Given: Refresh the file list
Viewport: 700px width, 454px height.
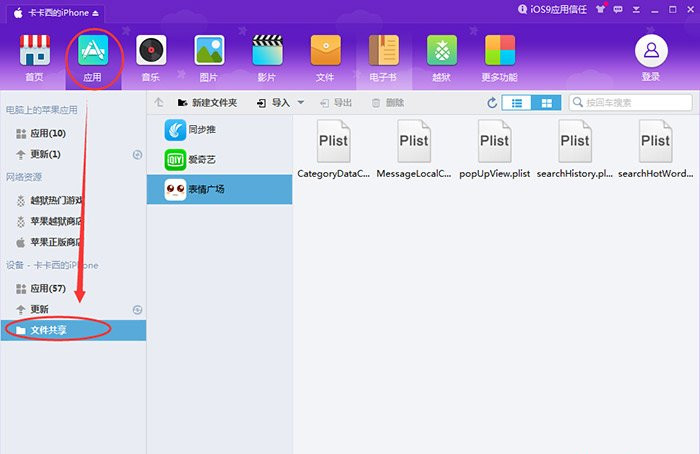Looking at the screenshot, I should (x=492, y=103).
